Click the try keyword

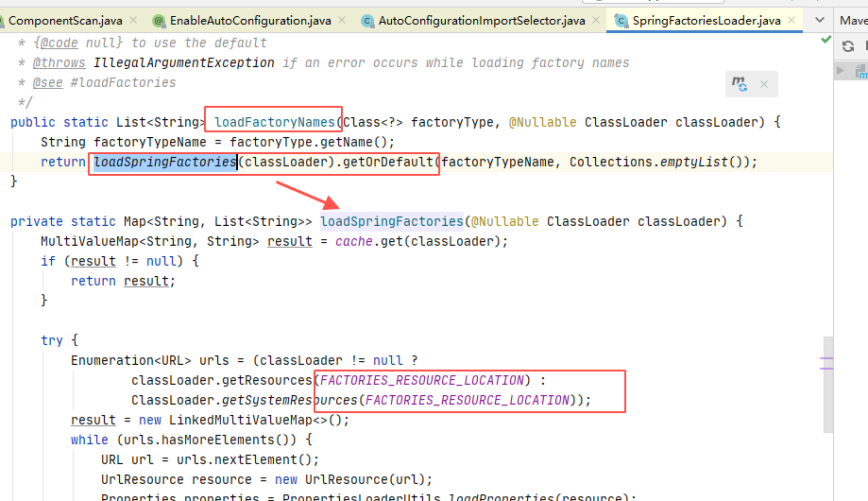click(x=52, y=340)
